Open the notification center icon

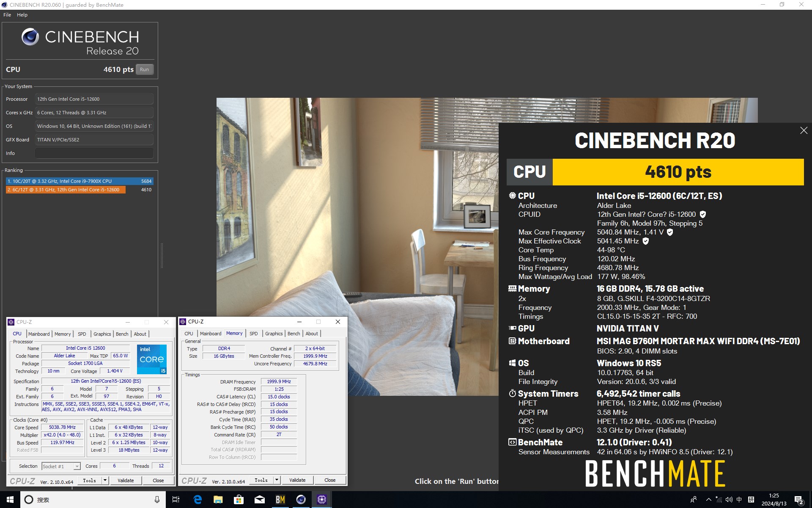click(799, 500)
